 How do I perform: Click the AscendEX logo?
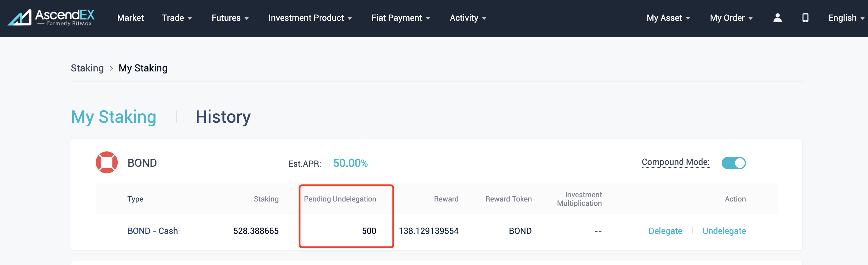[51, 17]
